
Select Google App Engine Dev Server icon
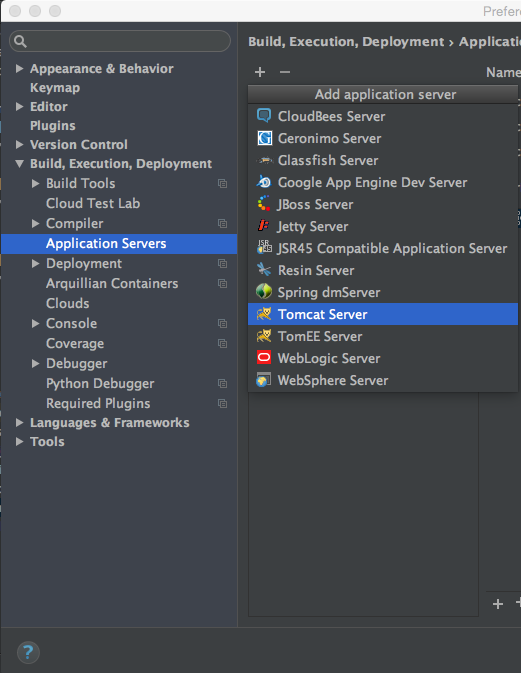pos(264,182)
